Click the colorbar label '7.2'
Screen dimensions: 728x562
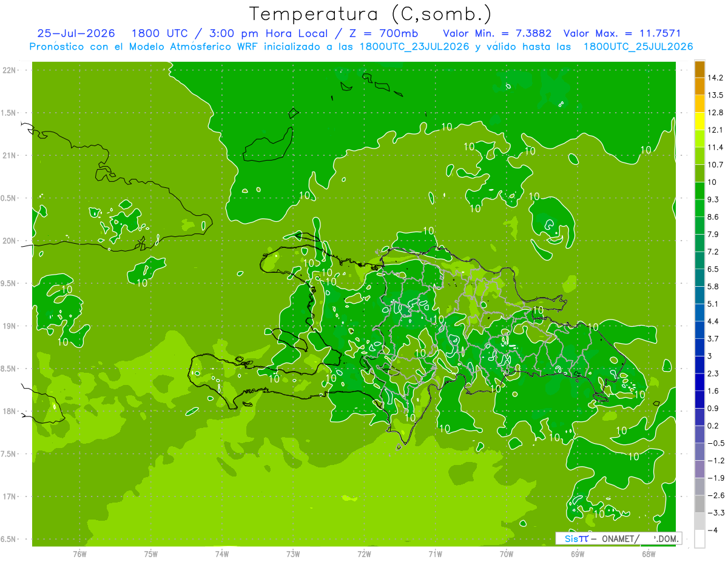[713, 252]
